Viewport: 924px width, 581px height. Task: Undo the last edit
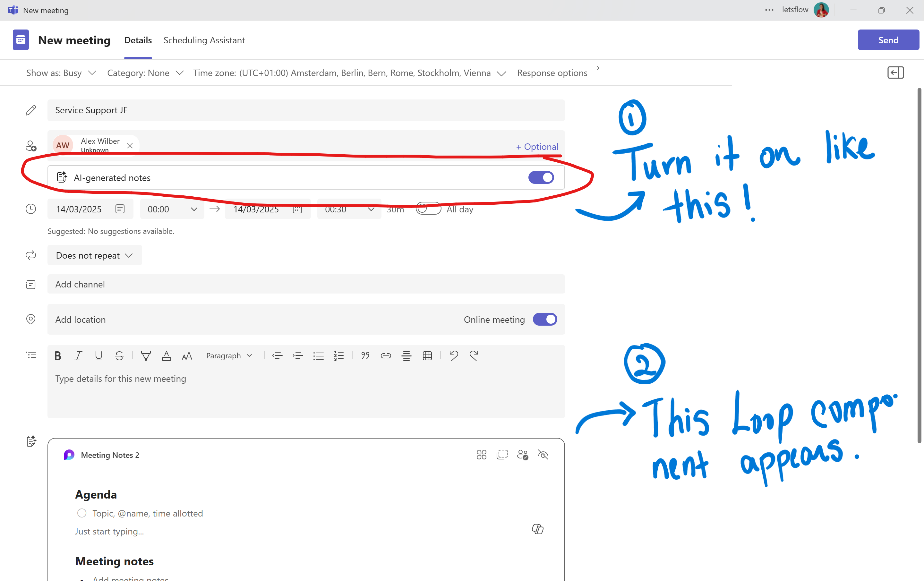454,356
